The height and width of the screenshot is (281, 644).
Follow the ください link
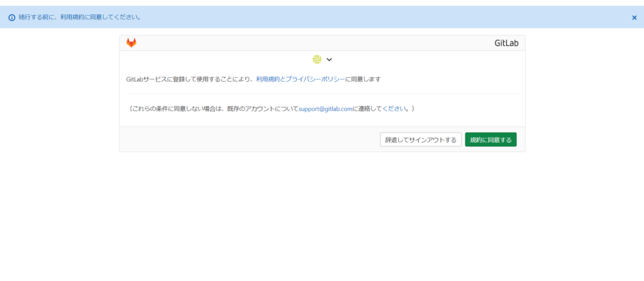[x=394, y=109]
